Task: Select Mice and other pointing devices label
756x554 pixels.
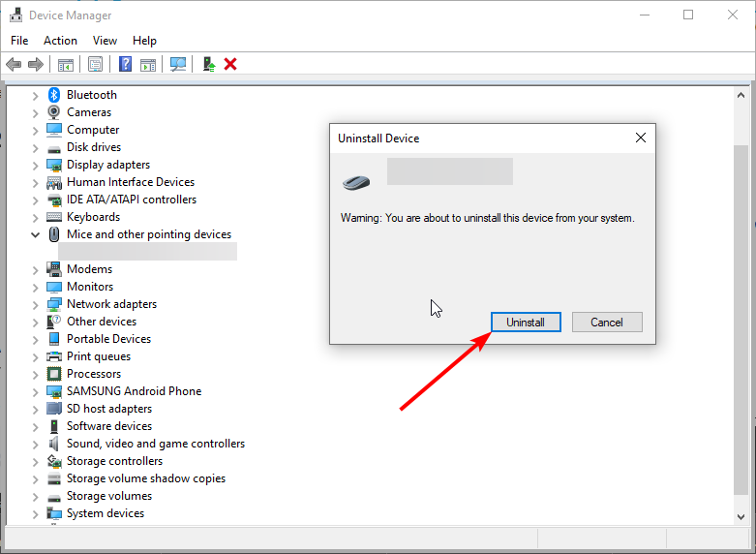Action: click(149, 234)
